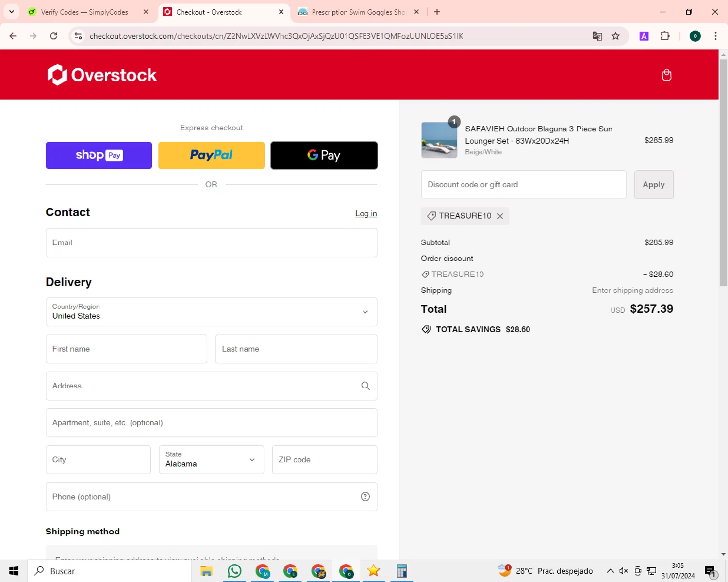Open the Country/Region dropdown
The width and height of the screenshot is (728, 582).
click(x=211, y=312)
